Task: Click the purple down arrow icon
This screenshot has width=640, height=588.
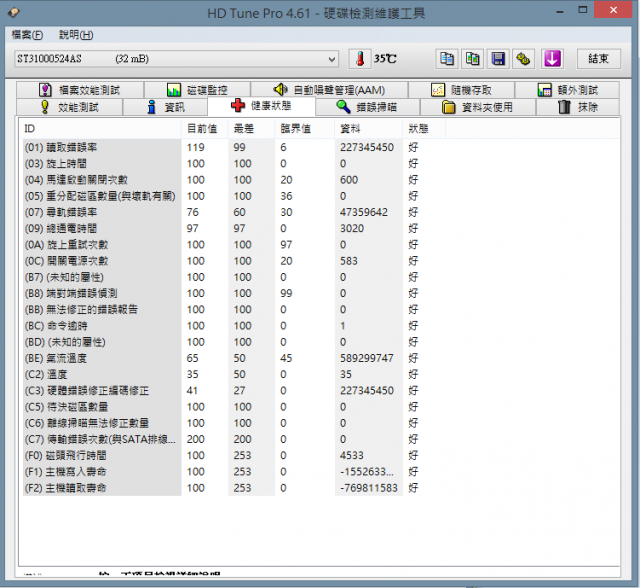Action: tap(552, 59)
